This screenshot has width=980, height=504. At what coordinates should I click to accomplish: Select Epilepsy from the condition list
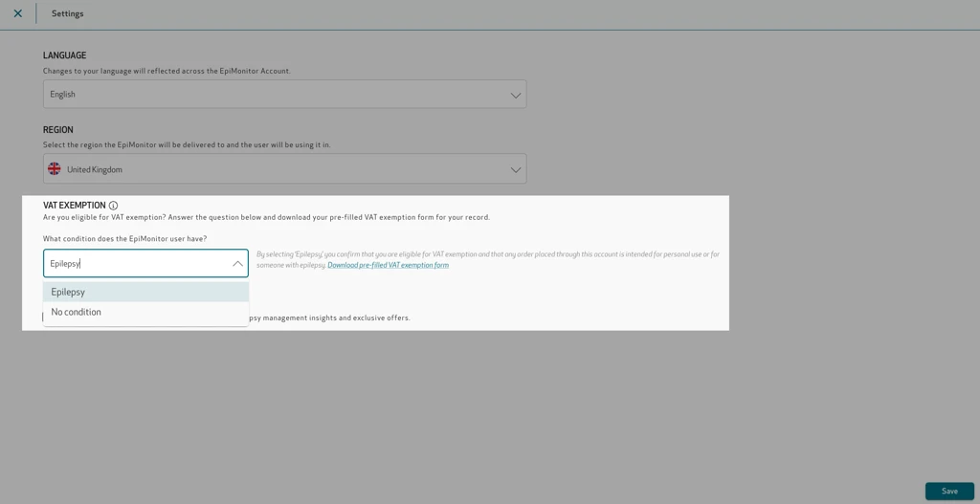coord(145,292)
